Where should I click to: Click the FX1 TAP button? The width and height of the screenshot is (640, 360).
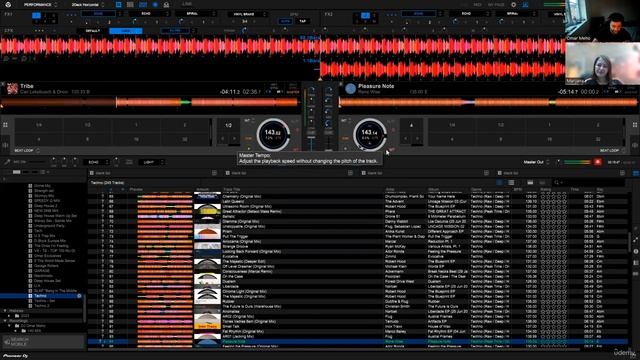(302, 21)
